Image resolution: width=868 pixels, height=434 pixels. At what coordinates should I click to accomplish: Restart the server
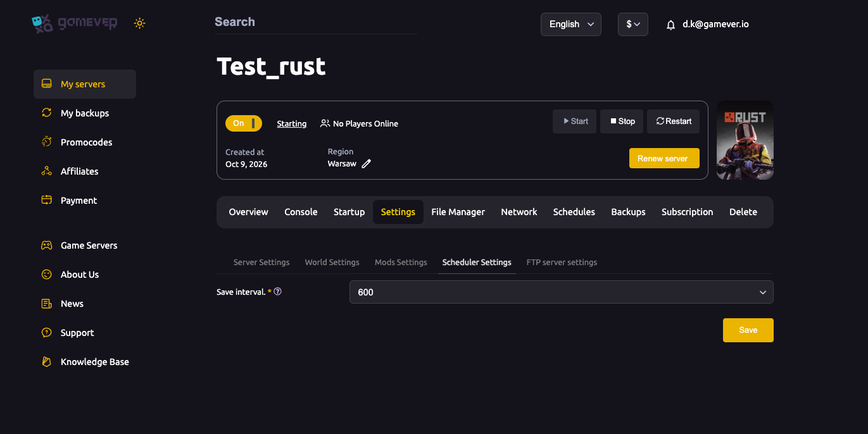pyautogui.click(x=673, y=121)
